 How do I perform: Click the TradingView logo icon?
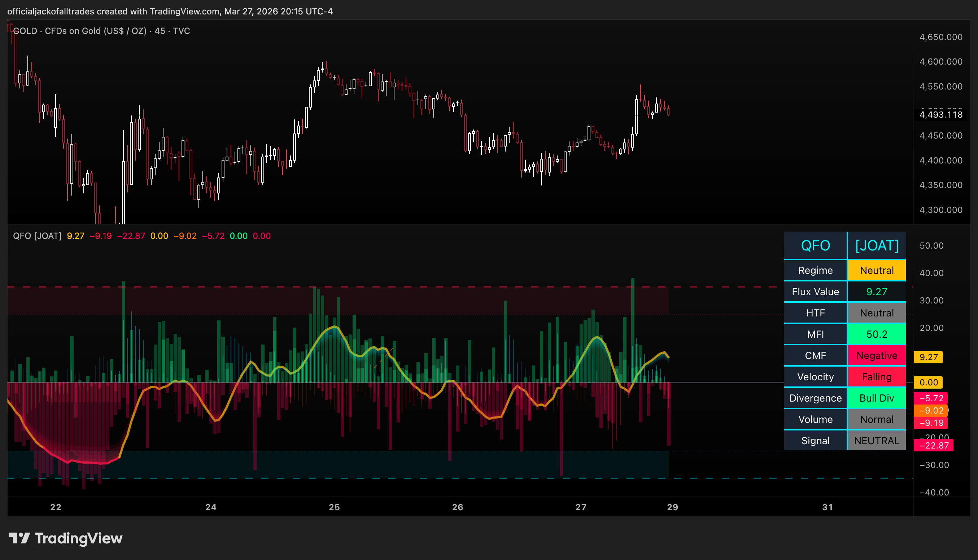19,538
